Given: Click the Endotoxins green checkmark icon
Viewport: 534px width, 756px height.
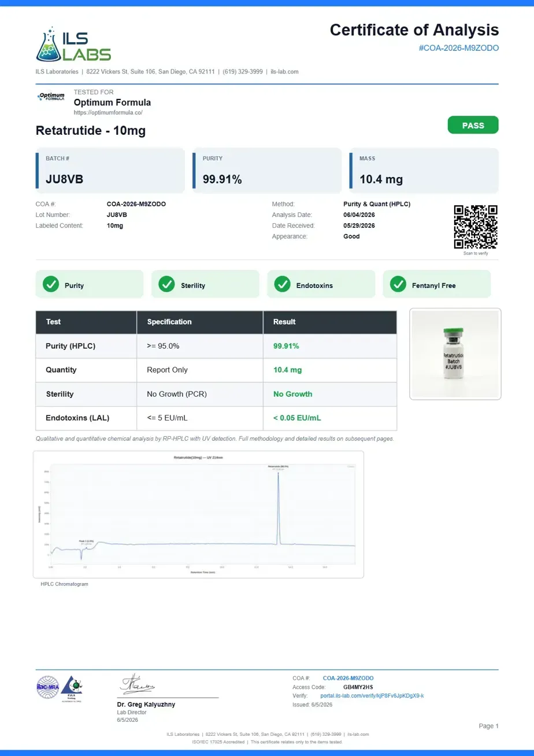Looking at the screenshot, I should 282,285.
